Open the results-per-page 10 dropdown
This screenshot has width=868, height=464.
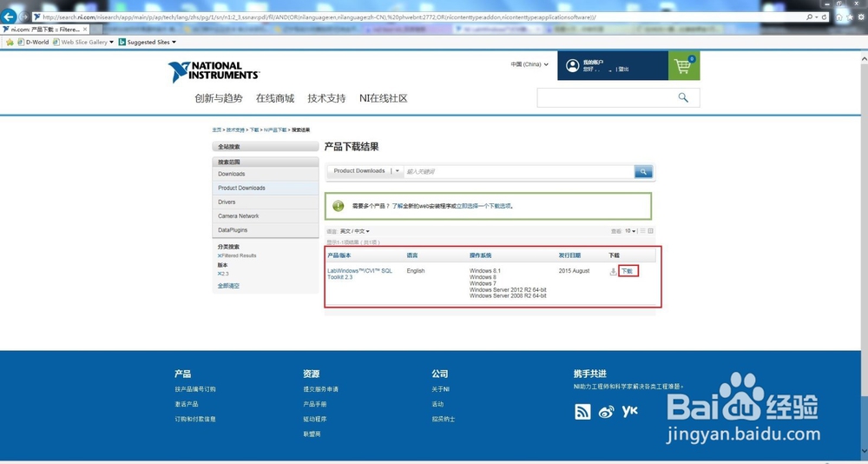(630, 230)
